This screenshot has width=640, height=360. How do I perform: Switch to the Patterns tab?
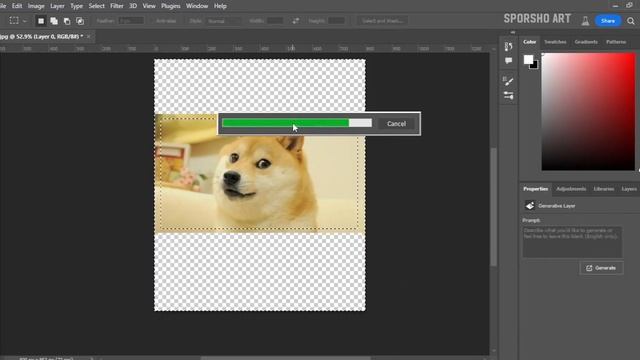[x=616, y=42]
